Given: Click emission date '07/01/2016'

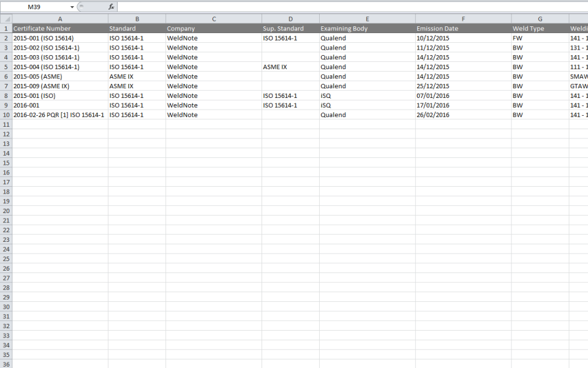Looking at the screenshot, I should (x=464, y=96).
